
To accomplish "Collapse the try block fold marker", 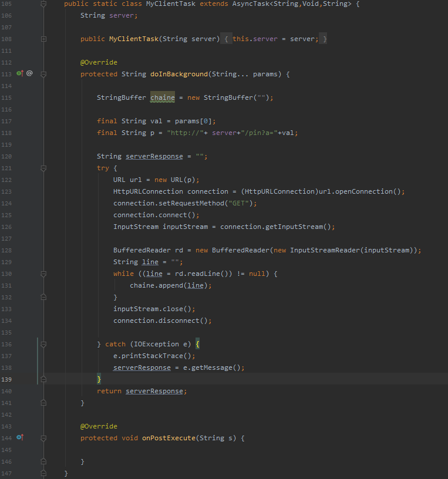I will tap(43, 168).
